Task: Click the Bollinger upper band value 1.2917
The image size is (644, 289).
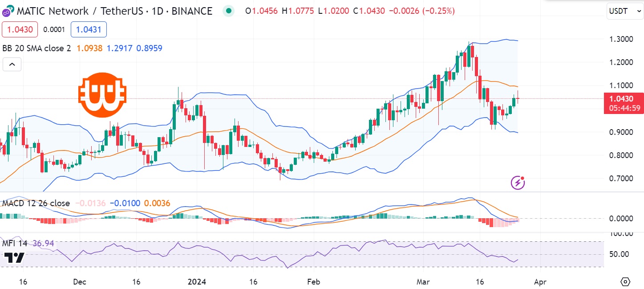Action: click(119, 48)
